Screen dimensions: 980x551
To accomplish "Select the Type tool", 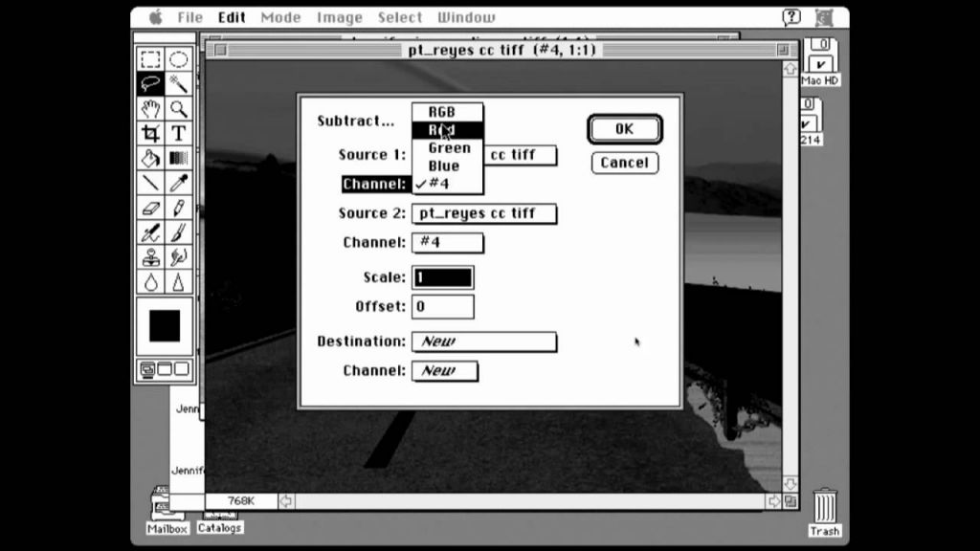I will (x=178, y=133).
